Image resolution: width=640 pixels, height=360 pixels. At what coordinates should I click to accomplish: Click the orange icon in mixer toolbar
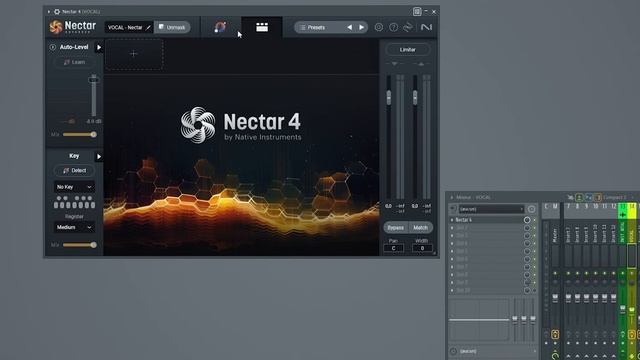pyautogui.click(x=598, y=197)
